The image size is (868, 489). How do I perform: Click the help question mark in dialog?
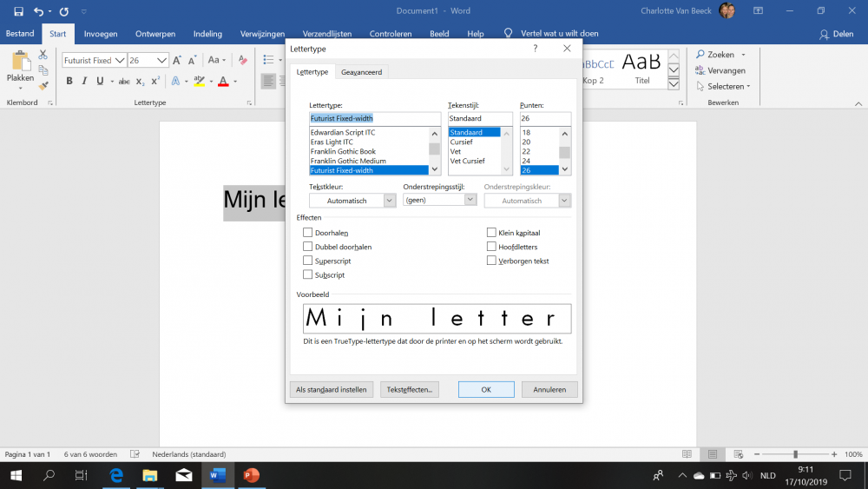pos(535,50)
